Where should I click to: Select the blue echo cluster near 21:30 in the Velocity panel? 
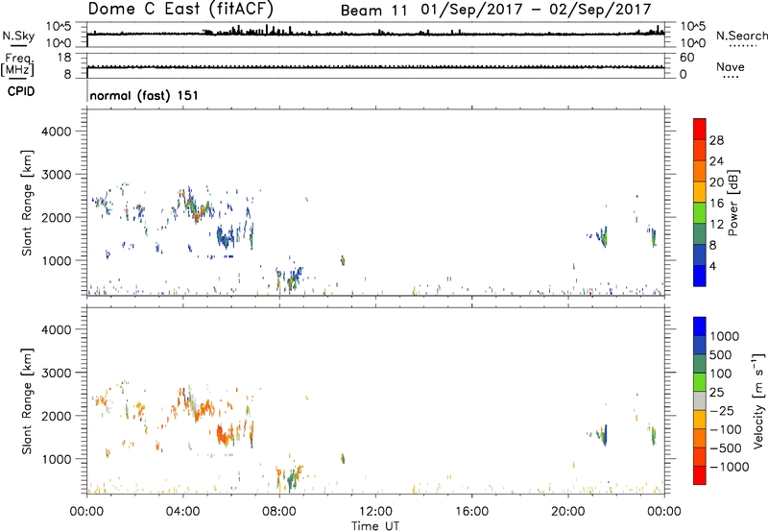click(604, 435)
